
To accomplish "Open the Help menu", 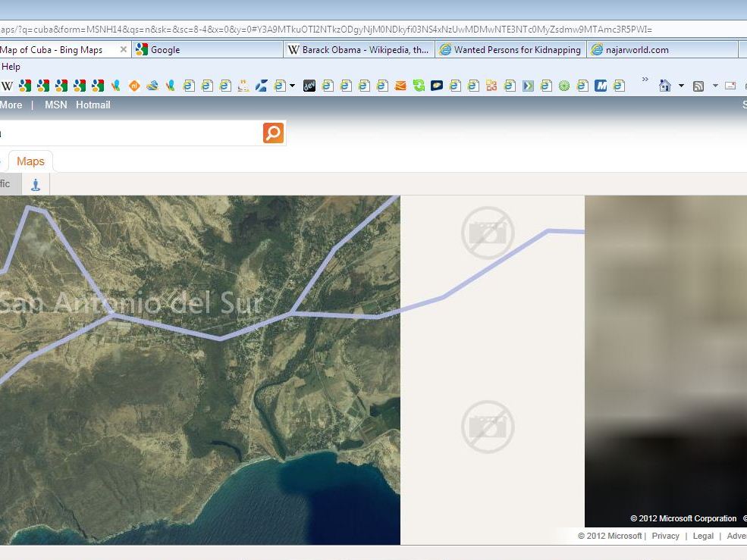I will [11, 67].
